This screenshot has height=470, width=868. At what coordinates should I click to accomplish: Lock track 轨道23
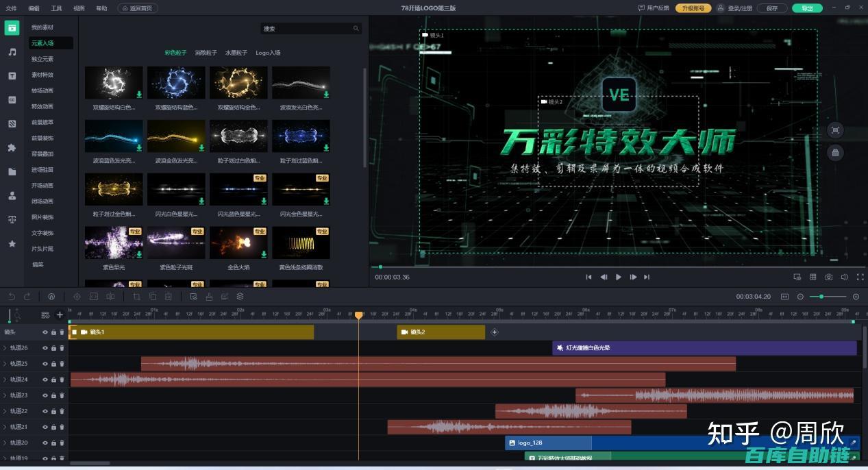(x=53, y=395)
